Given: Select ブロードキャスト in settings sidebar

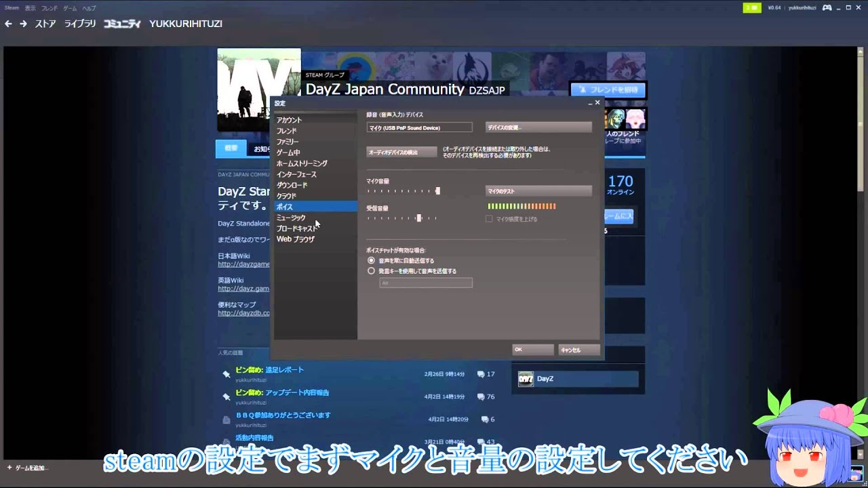Looking at the screenshot, I should [x=315, y=228].
